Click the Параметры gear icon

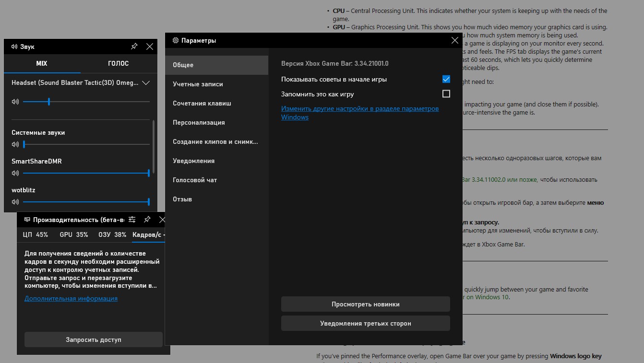(176, 41)
